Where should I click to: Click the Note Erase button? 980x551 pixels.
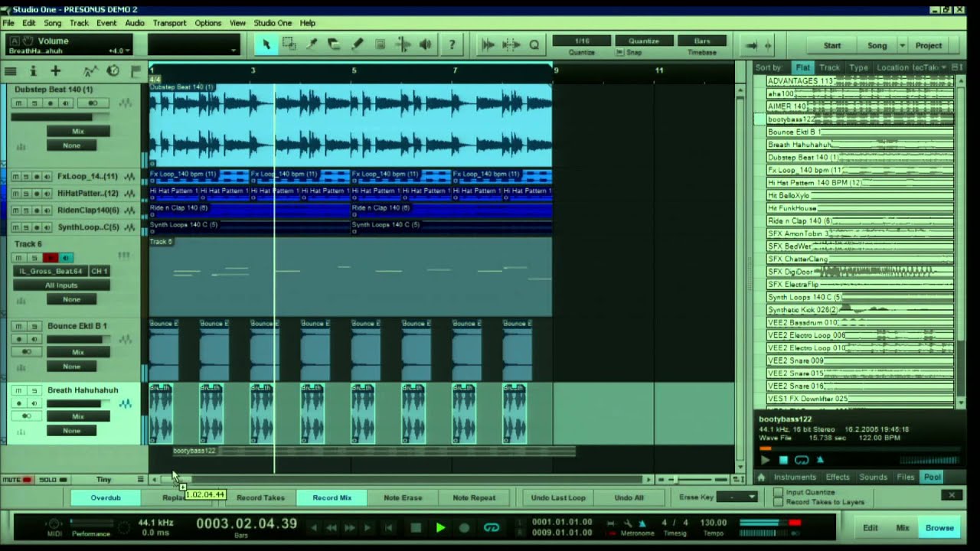403,497
